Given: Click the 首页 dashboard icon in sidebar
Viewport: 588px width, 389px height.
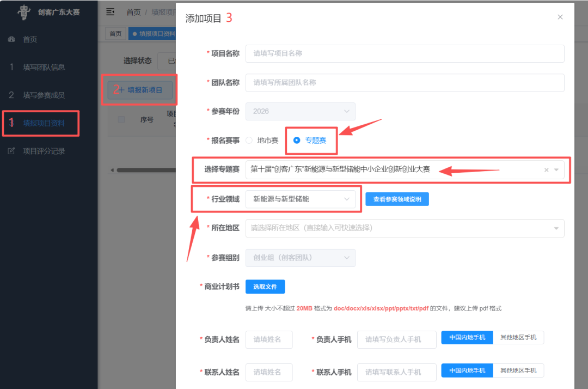Looking at the screenshot, I should pyautogui.click(x=11, y=39).
